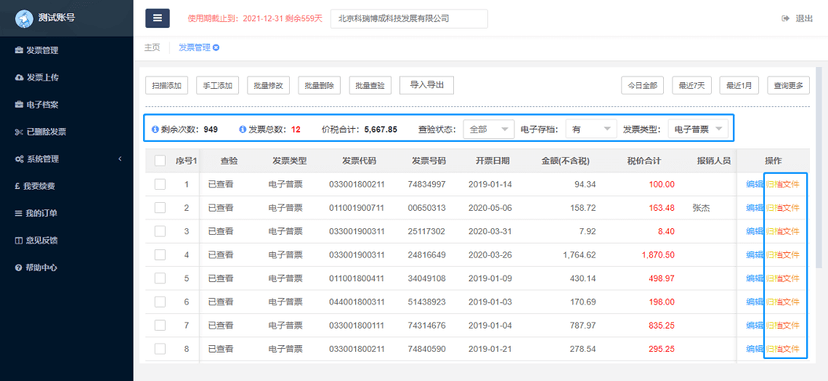
Task: Open the 发票类型 dropdown showing 电子普票
Action: coord(698,129)
